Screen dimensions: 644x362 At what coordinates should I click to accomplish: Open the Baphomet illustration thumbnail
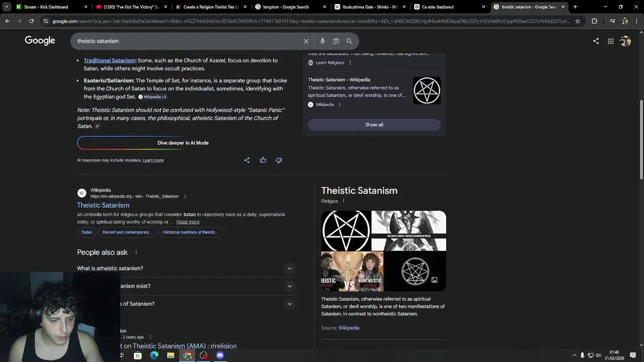click(409, 231)
